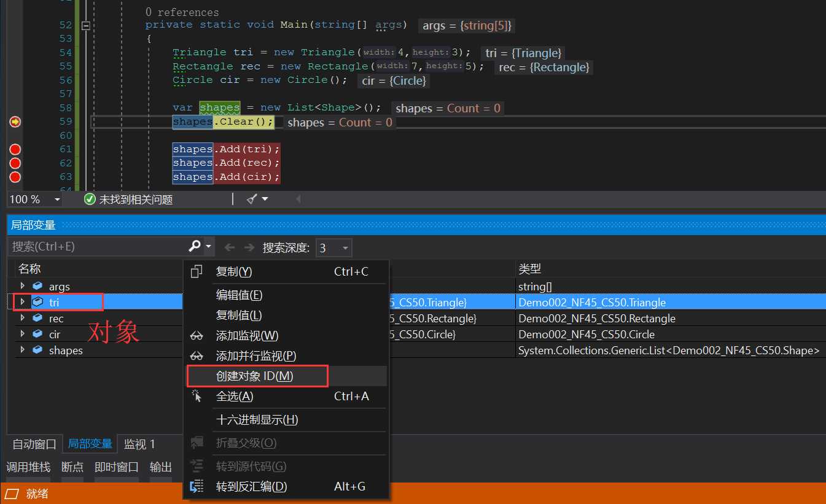The image size is (826, 504).
Task: Choose 添加监视(W) from the context menu
Action: coord(286,336)
